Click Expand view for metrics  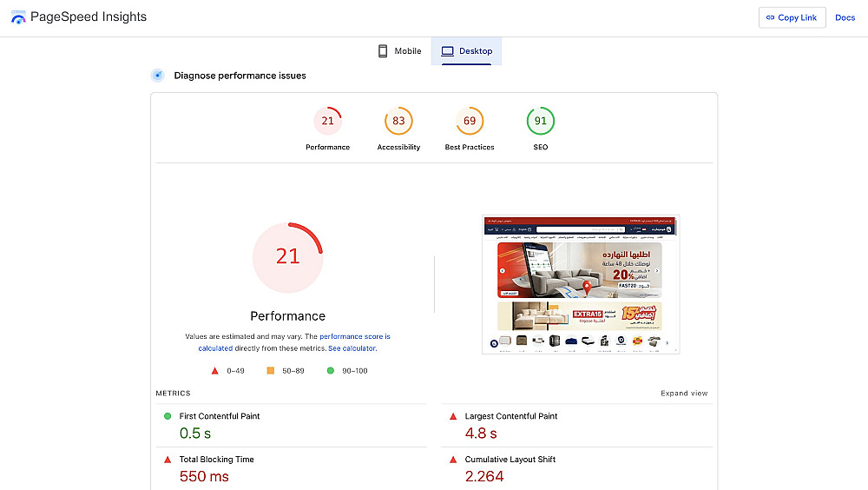[684, 393]
